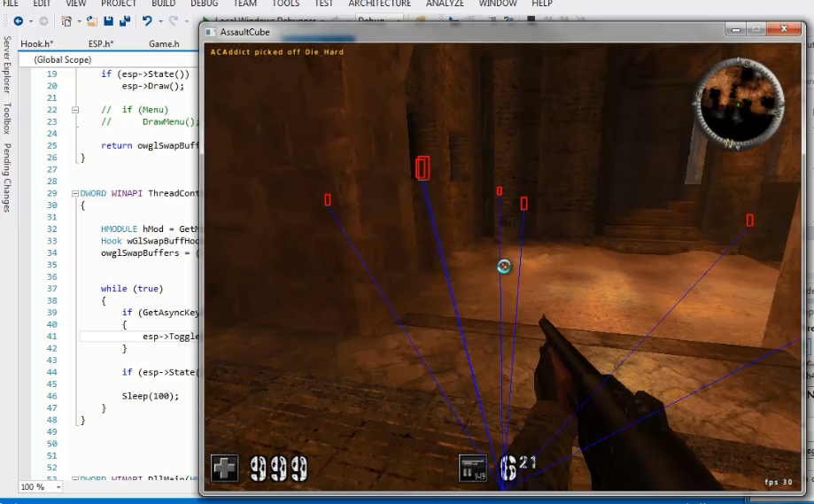
Task: Open the Server Explorer side panel tab
Action: pyautogui.click(x=7, y=65)
